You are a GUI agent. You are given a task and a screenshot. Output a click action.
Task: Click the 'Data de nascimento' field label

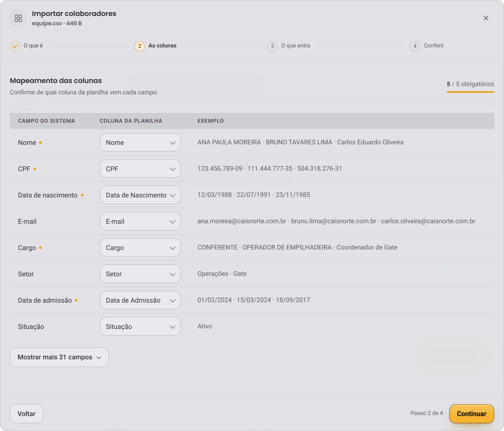[48, 195]
